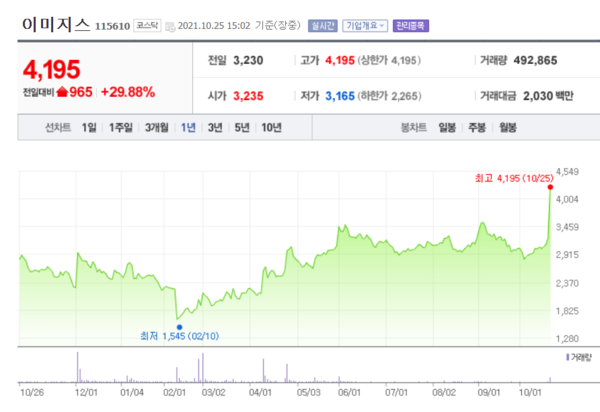The height and width of the screenshot is (412, 600).
Task: Click the 상한가 4,195 text
Action: 389,60
